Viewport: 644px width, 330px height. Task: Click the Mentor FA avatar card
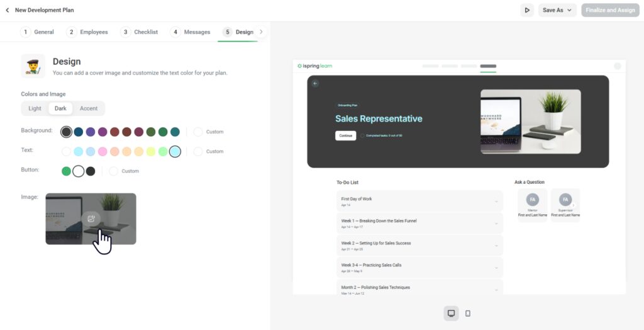click(532, 205)
